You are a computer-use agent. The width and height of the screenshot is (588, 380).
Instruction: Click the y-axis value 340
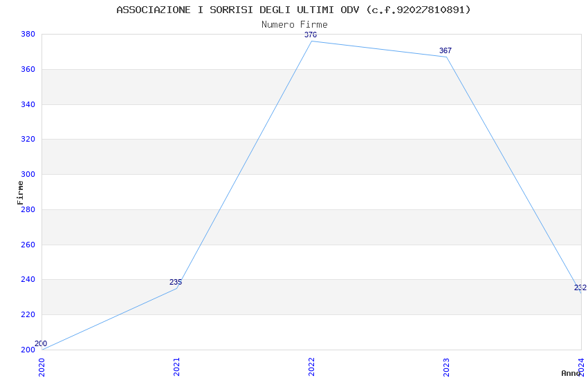[28, 104]
